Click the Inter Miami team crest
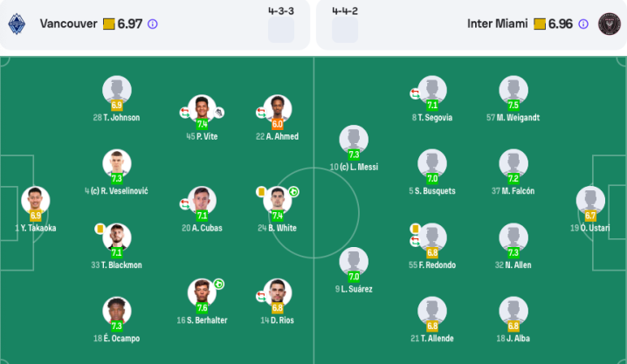Viewport: 627px width, 364px height. pos(609,24)
